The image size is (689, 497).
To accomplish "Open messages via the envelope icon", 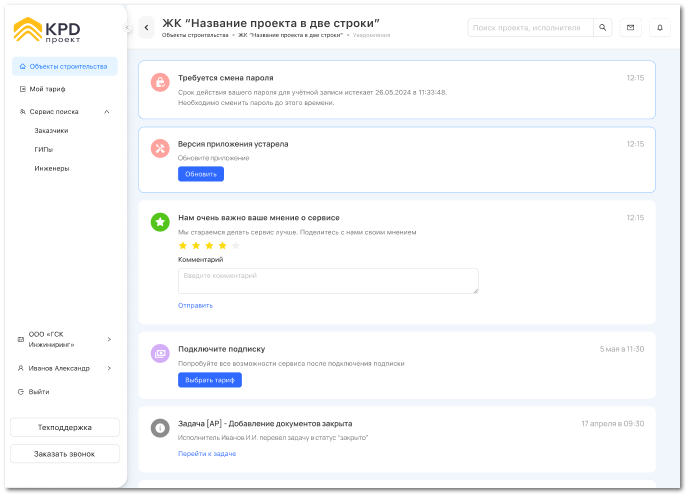I will (630, 28).
